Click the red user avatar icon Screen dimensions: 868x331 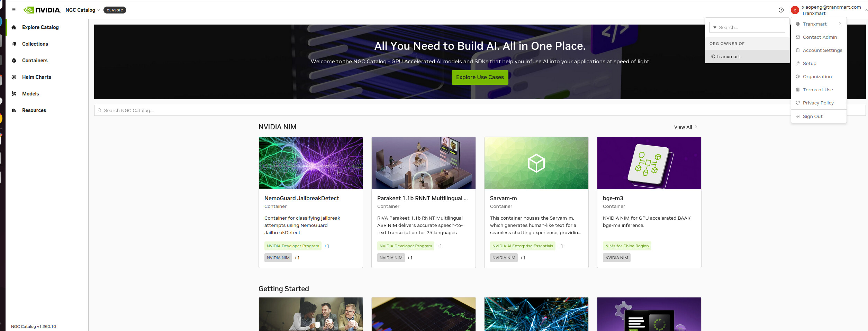pyautogui.click(x=795, y=10)
